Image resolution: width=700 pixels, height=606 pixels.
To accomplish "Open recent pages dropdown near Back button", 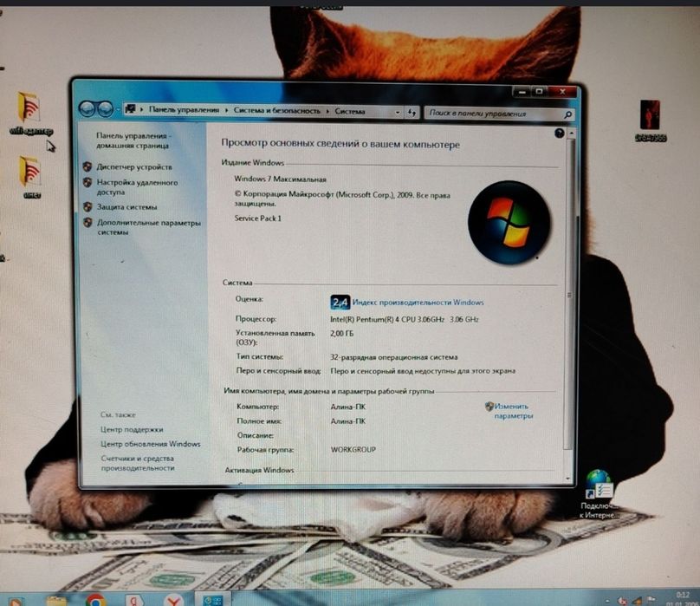I will pyautogui.click(x=119, y=109).
